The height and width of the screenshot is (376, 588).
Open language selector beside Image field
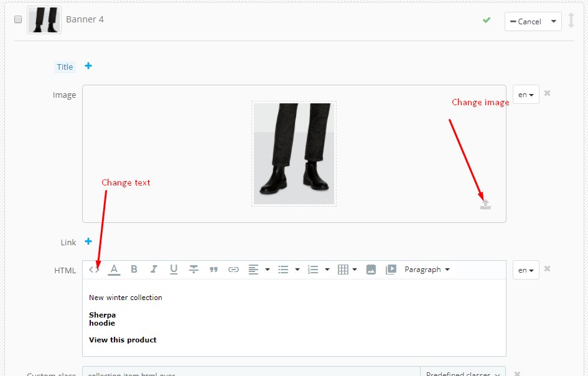pos(526,95)
